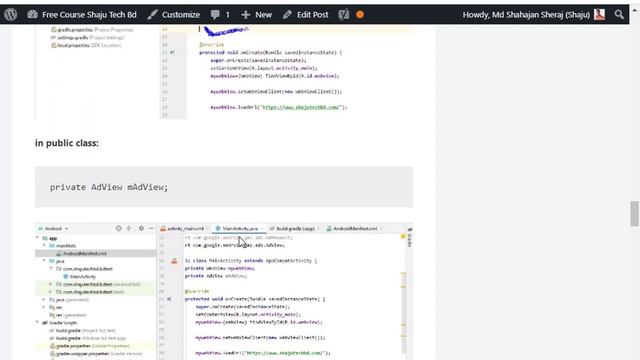Select AndroidManifest.xml in the project tree
Image resolution: width=640 pixels, height=360 pixels.
pos(96,253)
